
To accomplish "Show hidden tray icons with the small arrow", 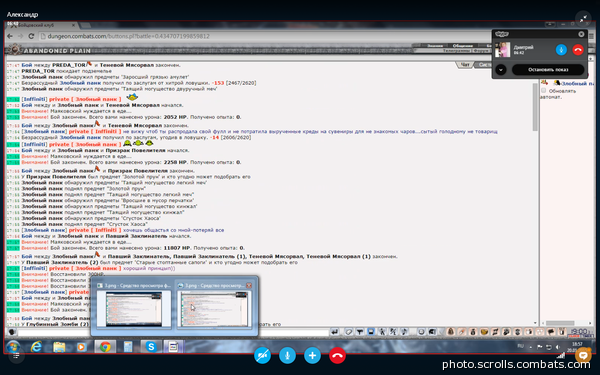I will pyautogui.click(x=531, y=347).
